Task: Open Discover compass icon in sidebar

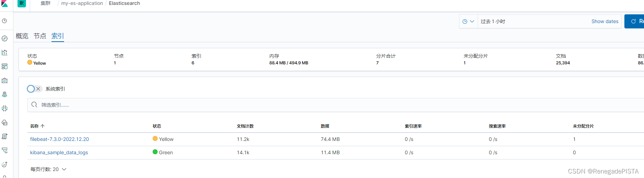Action: click(5, 38)
